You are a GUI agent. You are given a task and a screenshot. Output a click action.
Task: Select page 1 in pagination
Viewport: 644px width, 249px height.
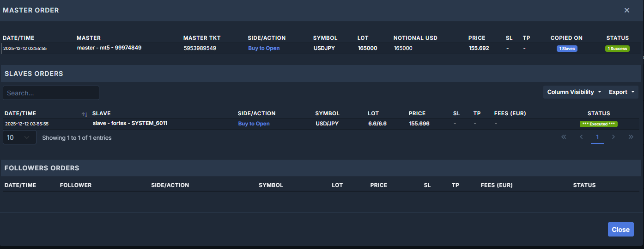(597, 137)
